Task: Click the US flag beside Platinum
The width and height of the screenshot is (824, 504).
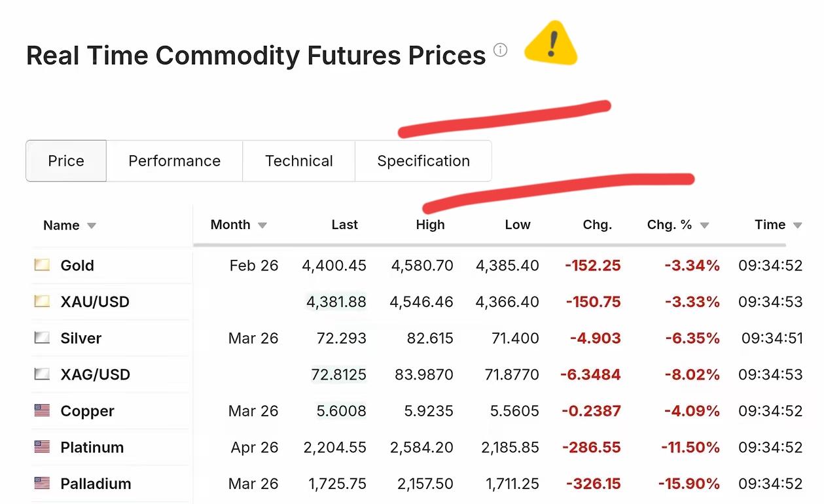Action: pyautogui.click(x=42, y=448)
